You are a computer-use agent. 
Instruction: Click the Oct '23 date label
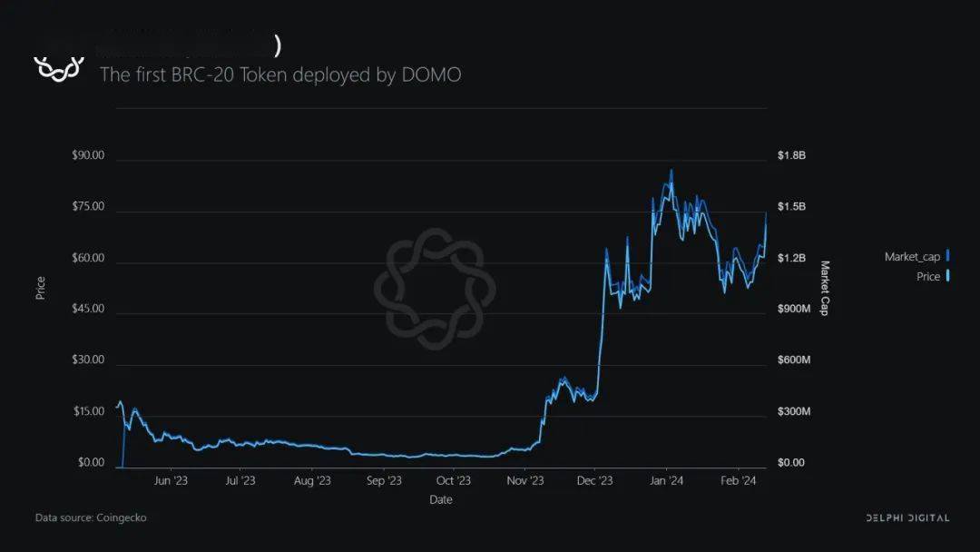453,480
